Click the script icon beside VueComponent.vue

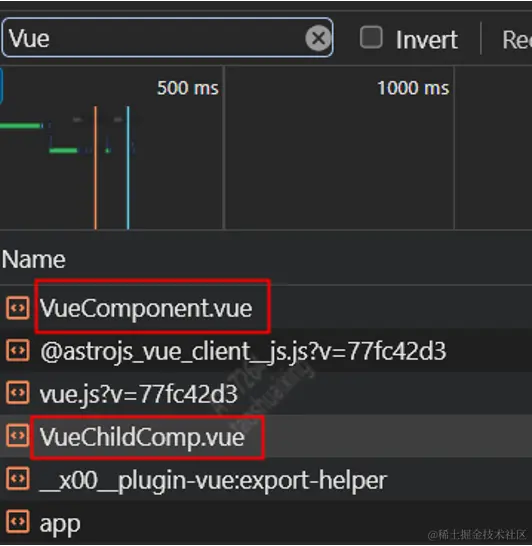pyautogui.click(x=17, y=307)
